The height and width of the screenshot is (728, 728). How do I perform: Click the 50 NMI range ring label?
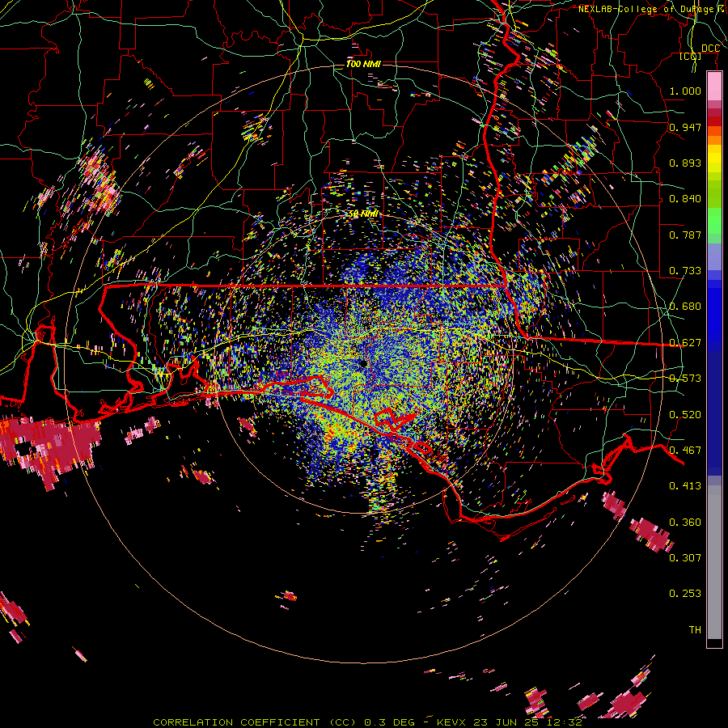click(x=363, y=214)
